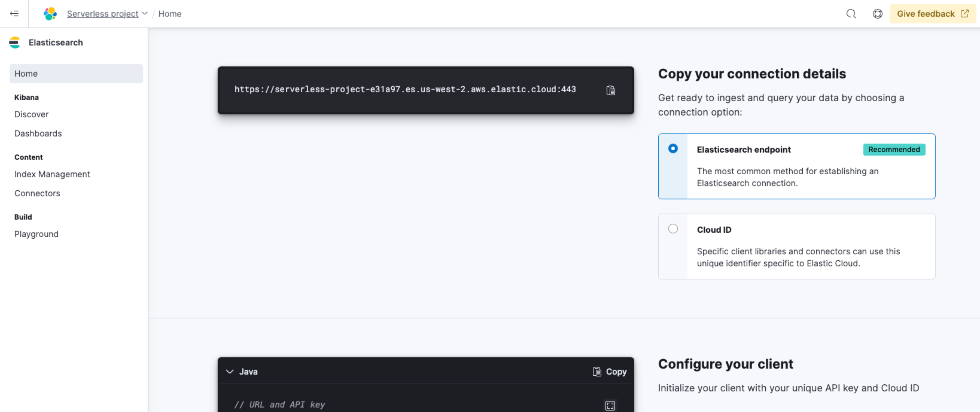Click the Elastic logo in the header

pyautogui.click(x=50, y=14)
